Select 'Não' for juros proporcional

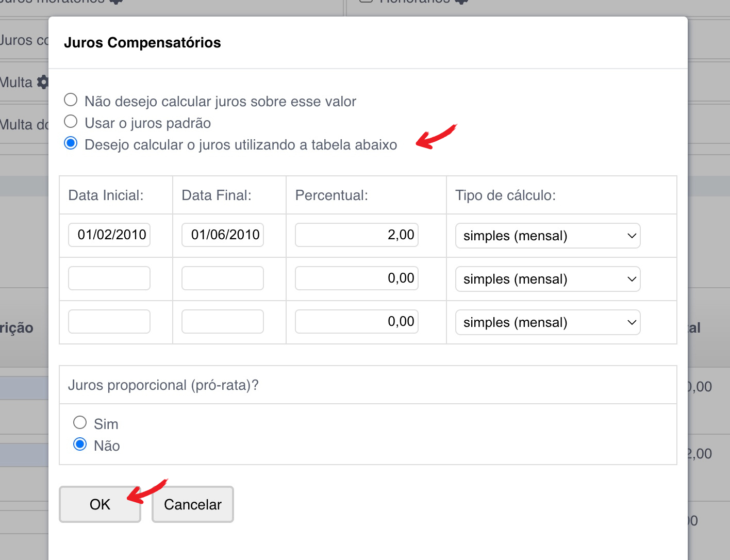pyautogui.click(x=80, y=444)
